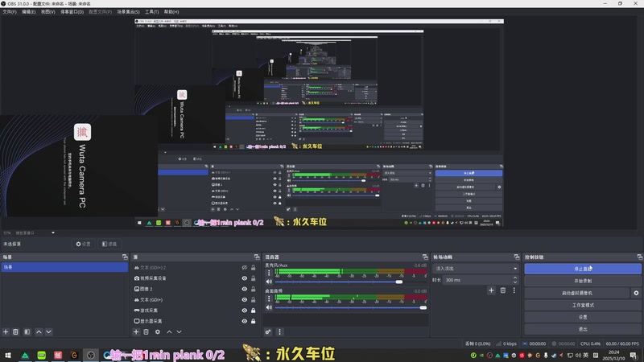Select the 视频采集设备 source row

(x=196, y=278)
